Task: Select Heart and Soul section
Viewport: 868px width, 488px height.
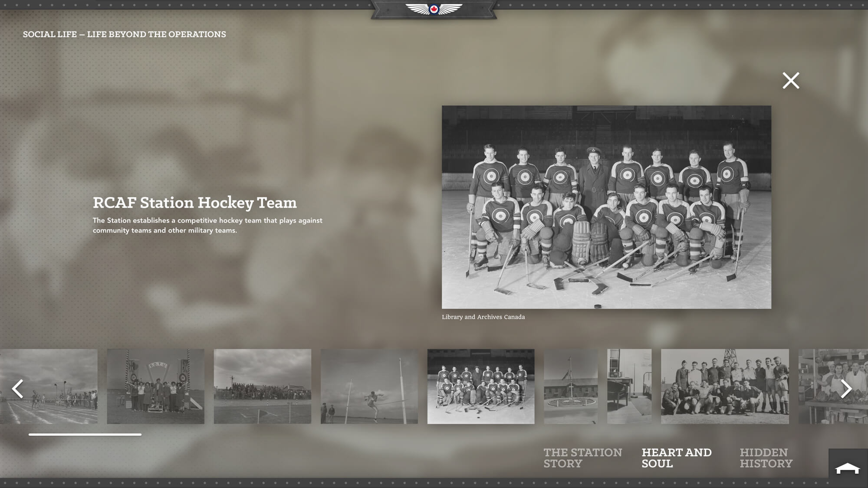Action: click(x=676, y=458)
